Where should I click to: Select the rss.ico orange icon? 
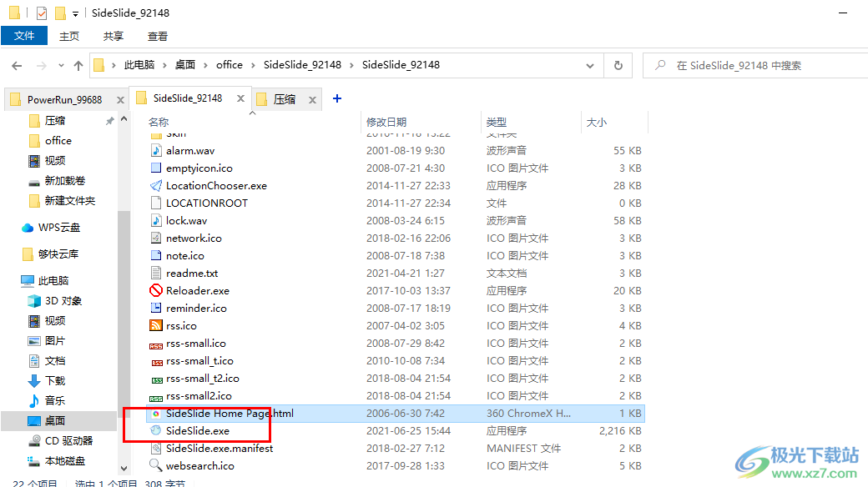click(156, 325)
